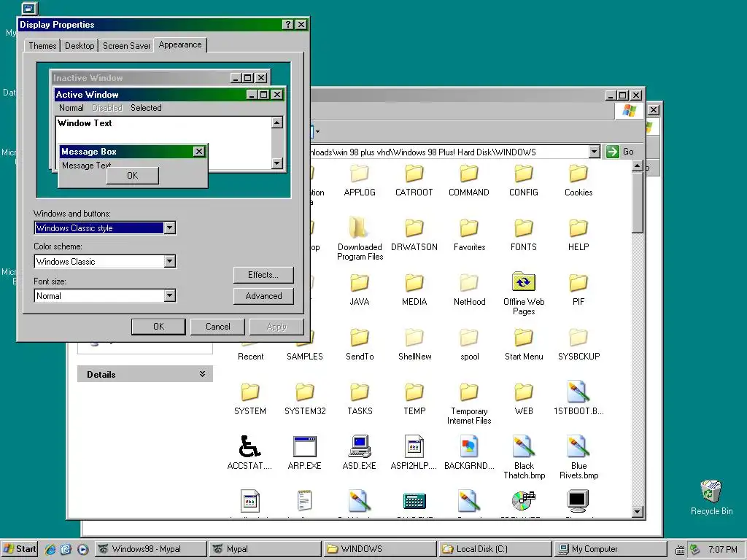Switch to the Desktop tab
The image size is (747, 560).
point(80,46)
